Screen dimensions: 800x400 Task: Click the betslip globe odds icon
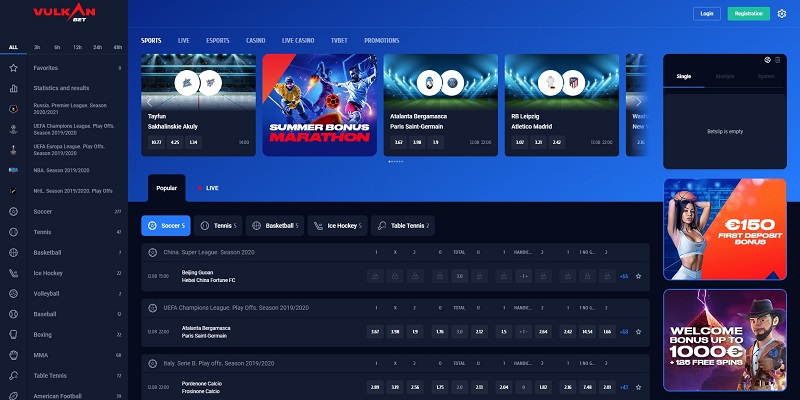[x=767, y=60]
